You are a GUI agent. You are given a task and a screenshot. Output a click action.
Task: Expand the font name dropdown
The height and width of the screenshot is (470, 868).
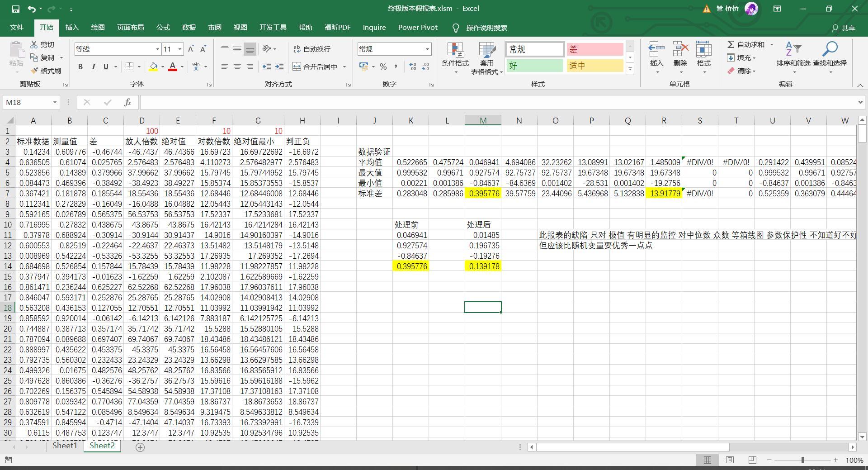point(157,49)
